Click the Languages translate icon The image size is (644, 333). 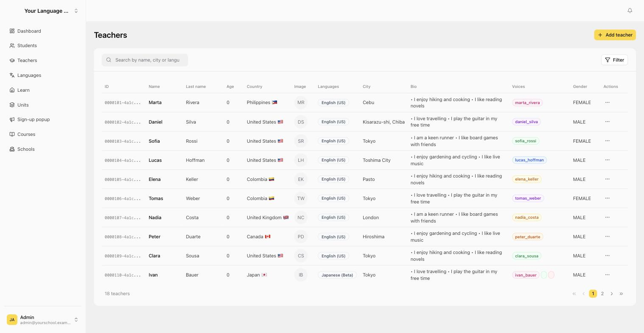[x=12, y=75]
